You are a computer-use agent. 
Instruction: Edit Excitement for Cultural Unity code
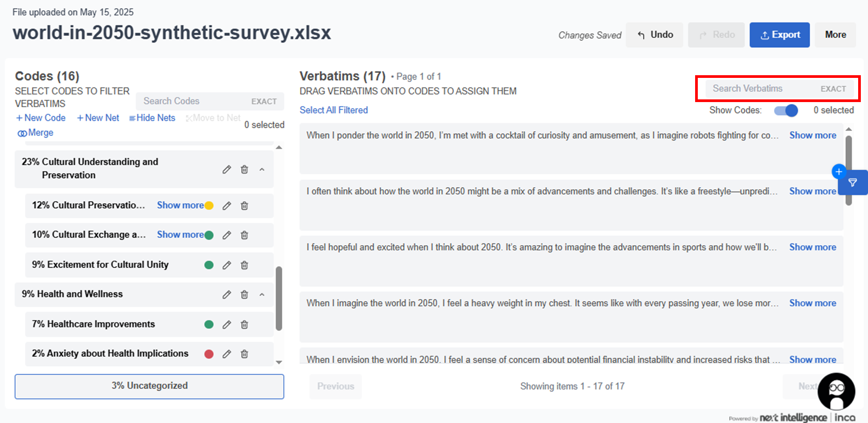tap(227, 265)
